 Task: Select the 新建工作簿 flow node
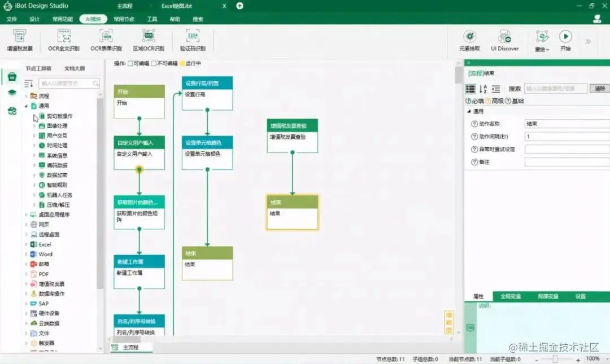[x=139, y=272]
